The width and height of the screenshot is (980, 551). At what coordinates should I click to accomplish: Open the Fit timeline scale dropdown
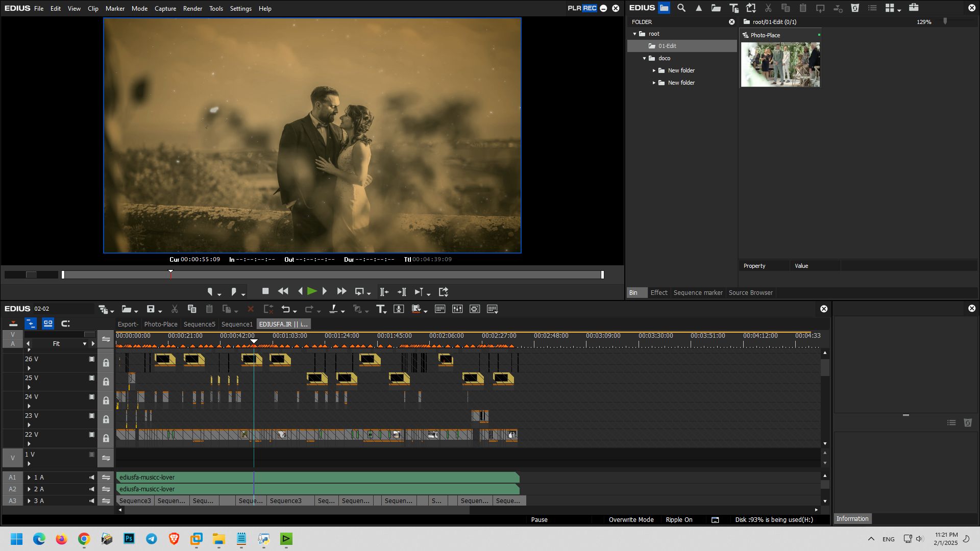click(85, 344)
